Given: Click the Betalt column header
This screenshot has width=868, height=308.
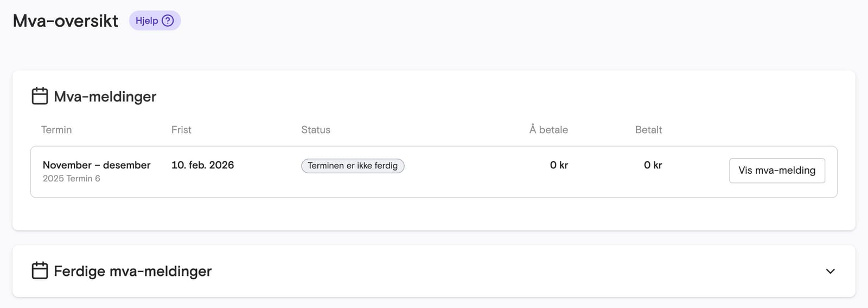Looking at the screenshot, I should (x=648, y=130).
